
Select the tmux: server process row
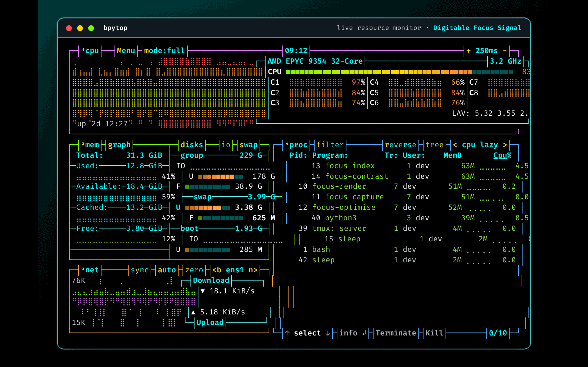pyautogui.click(x=407, y=228)
